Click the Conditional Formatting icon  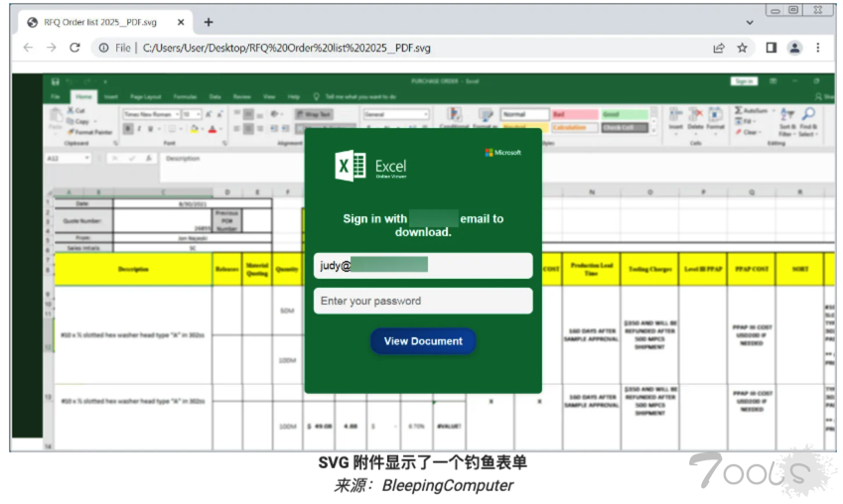pos(455,115)
